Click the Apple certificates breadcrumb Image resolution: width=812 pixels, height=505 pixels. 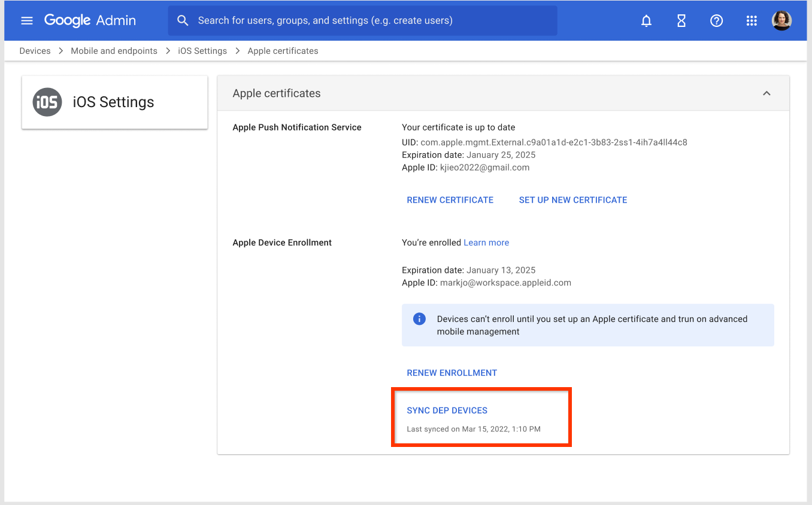[x=283, y=51]
